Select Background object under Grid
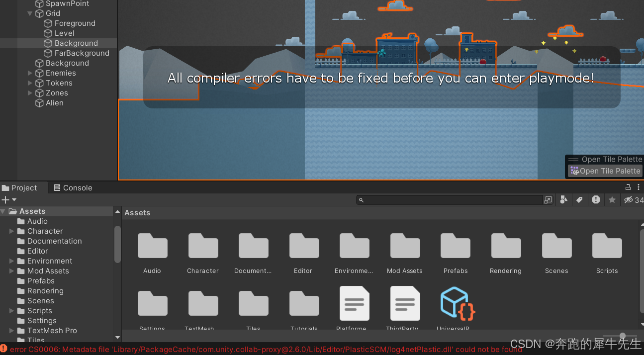644x355 pixels. point(76,43)
